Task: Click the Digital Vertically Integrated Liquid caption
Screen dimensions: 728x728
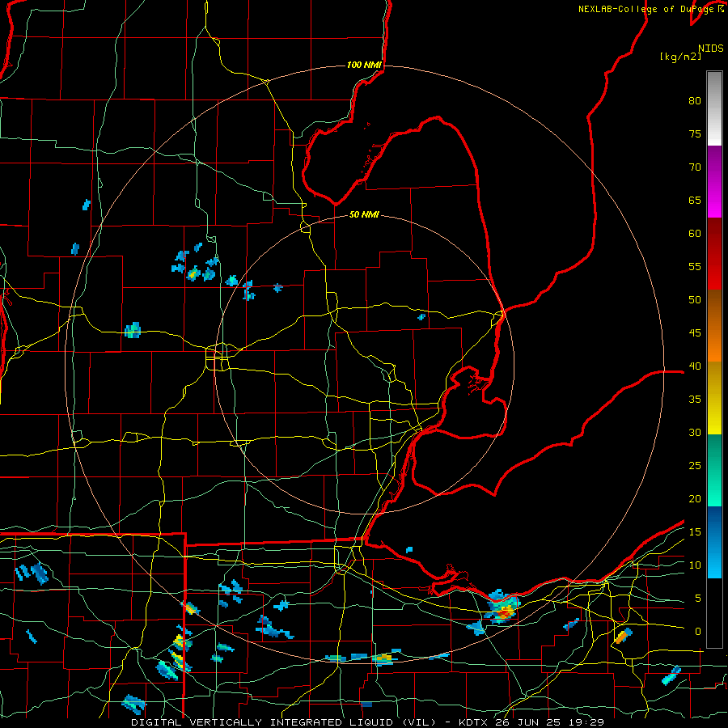Action: [284, 722]
